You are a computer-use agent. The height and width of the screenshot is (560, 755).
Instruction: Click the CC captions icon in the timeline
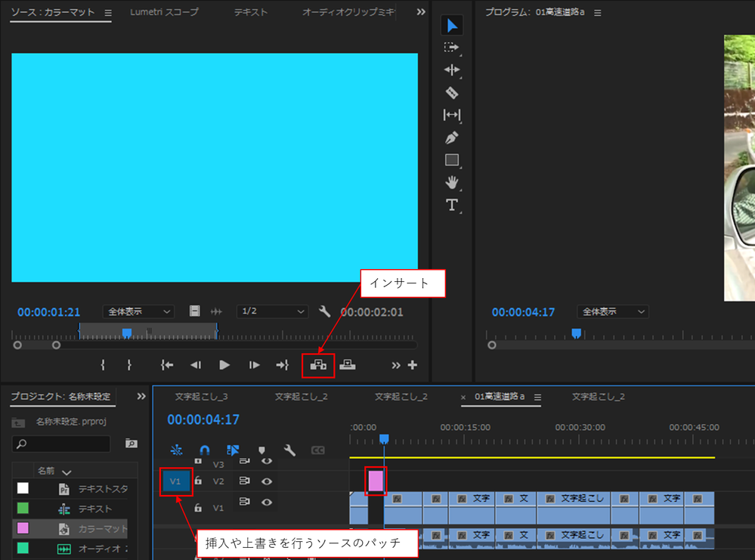point(317,450)
